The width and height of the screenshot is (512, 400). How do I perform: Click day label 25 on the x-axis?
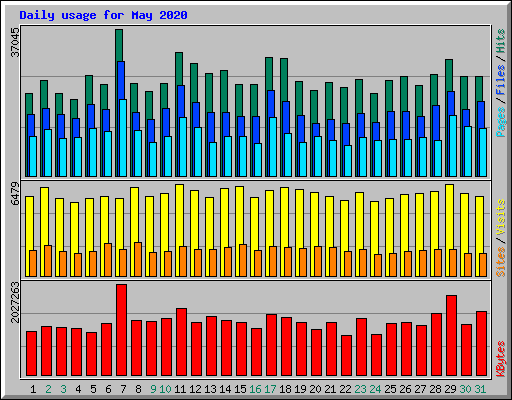coord(390,389)
